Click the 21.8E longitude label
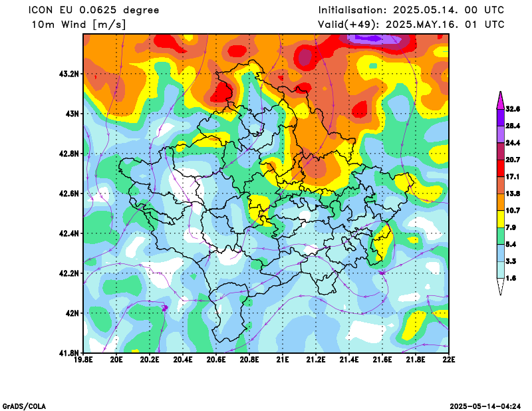This screenshot has width=532, height=411. [416, 359]
